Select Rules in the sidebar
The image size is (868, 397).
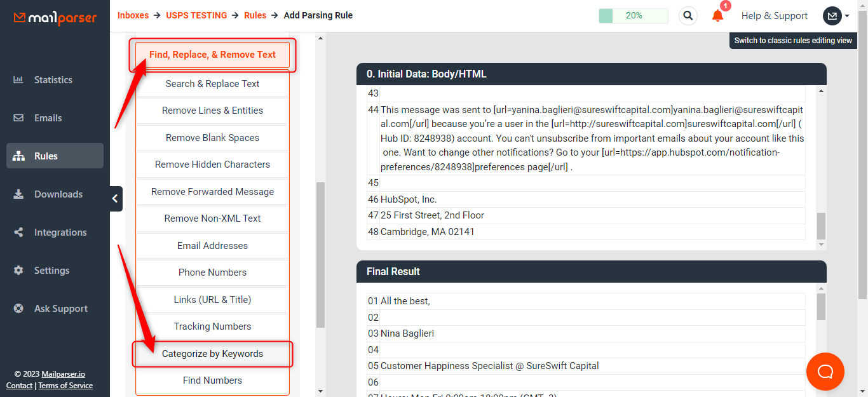(55, 156)
